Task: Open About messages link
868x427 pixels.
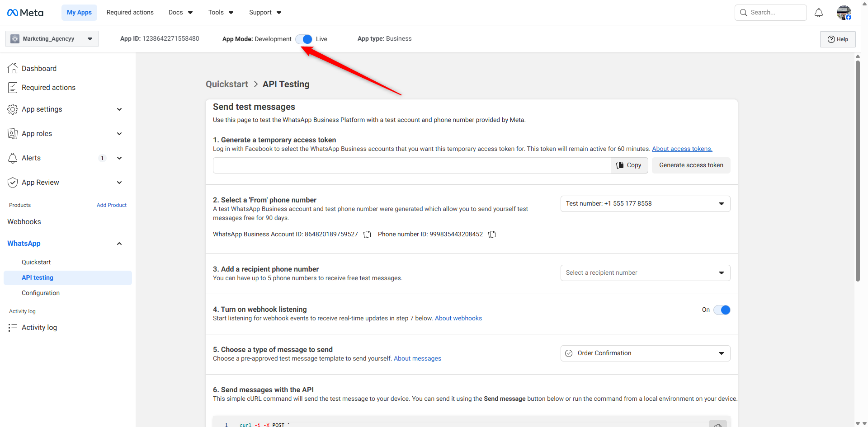Action: click(x=417, y=359)
